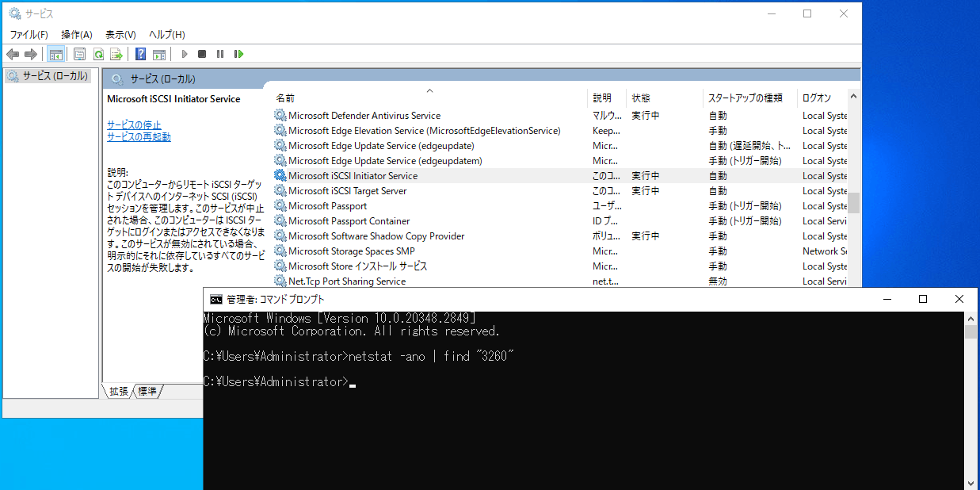Screen dimensions: 980x490
Task: Open the ヘルプ(H) menu
Action: 167,35
